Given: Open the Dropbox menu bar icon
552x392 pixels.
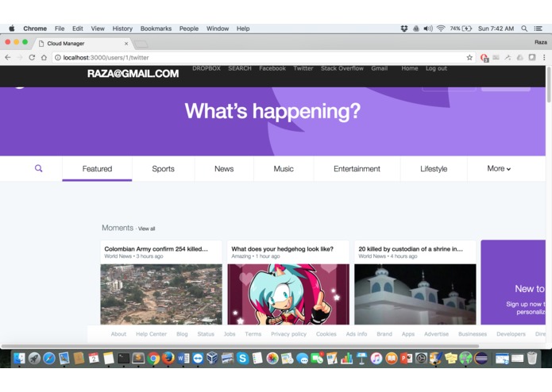Looking at the screenshot, I should [x=404, y=29].
